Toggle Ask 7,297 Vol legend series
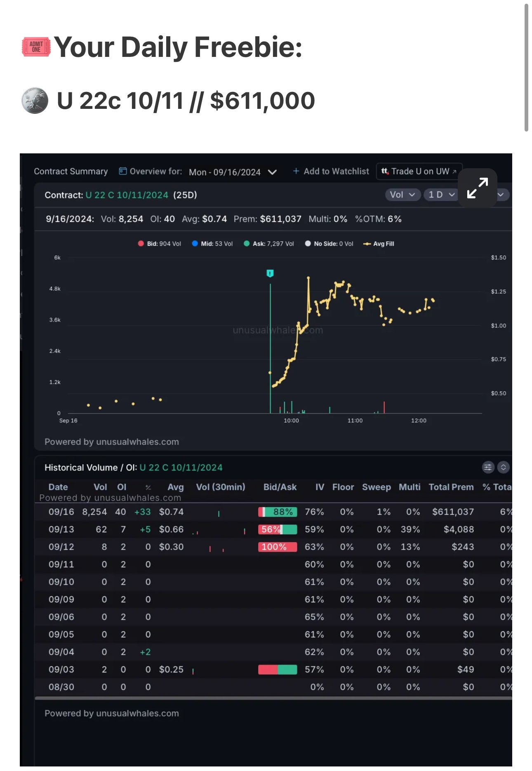Image resolution: width=532 pixels, height=771 pixels. (x=269, y=244)
